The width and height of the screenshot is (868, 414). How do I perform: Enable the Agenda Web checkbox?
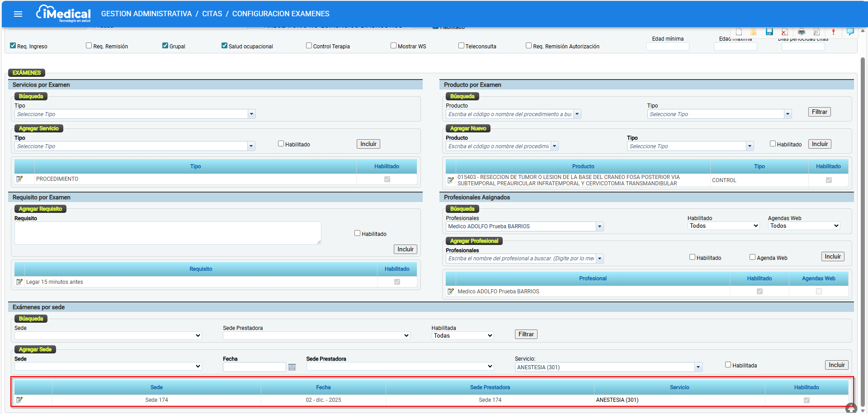(752, 257)
